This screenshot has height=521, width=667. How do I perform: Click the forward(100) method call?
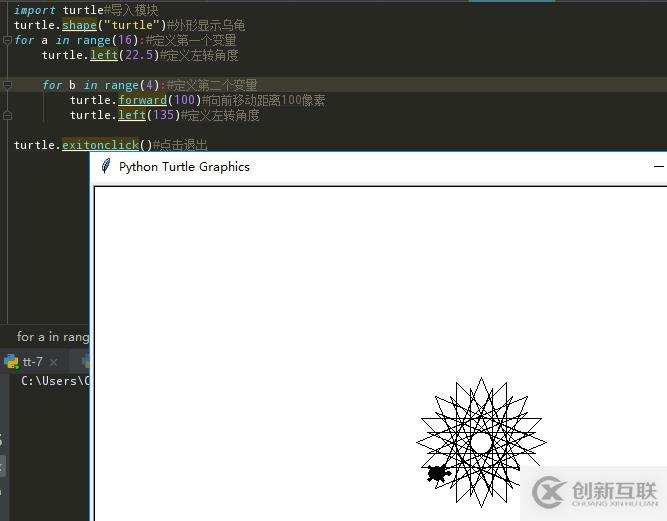click(160, 100)
